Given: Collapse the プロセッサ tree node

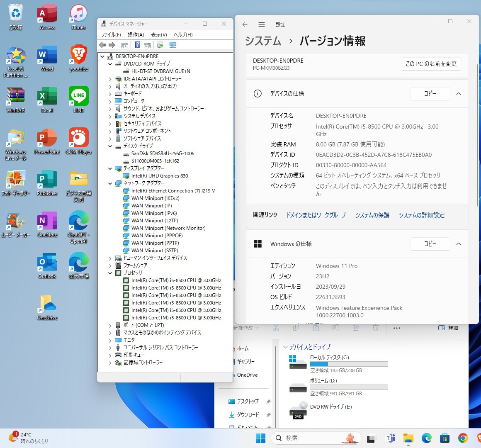Looking at the screenshot, I should (110, 273).
